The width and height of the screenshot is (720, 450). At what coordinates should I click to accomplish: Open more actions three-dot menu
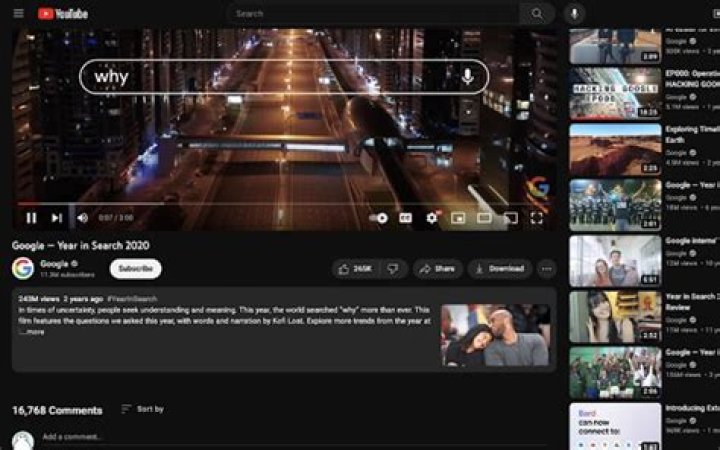[546, 269]
